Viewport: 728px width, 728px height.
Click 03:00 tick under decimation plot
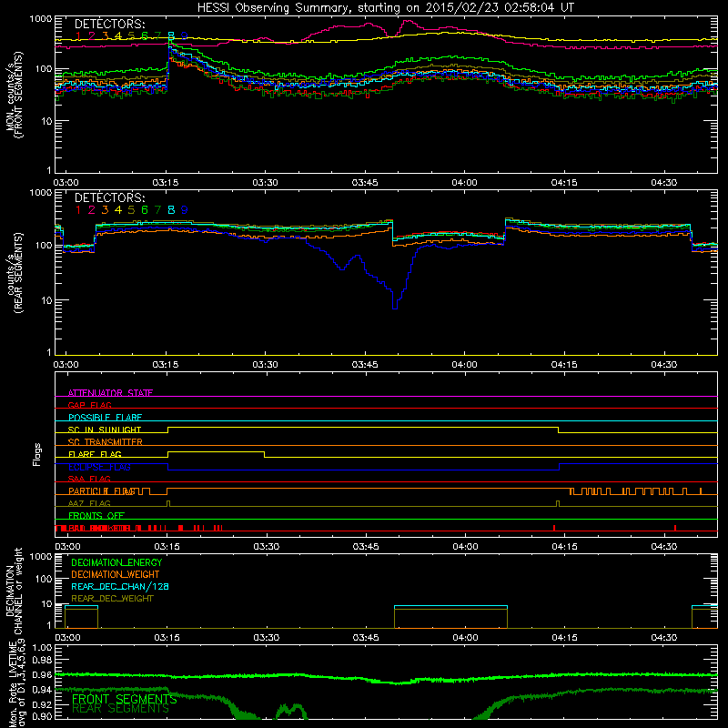[67, 638]
